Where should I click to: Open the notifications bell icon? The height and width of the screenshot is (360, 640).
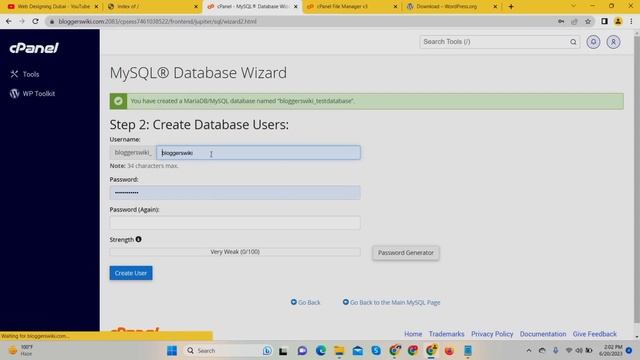(x=593, y=42)
